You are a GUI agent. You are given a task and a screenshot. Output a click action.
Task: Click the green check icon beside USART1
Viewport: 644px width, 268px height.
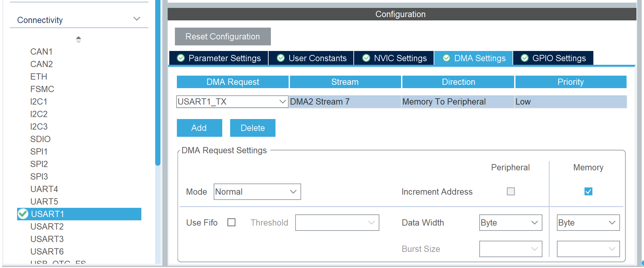tap(23, 214)
